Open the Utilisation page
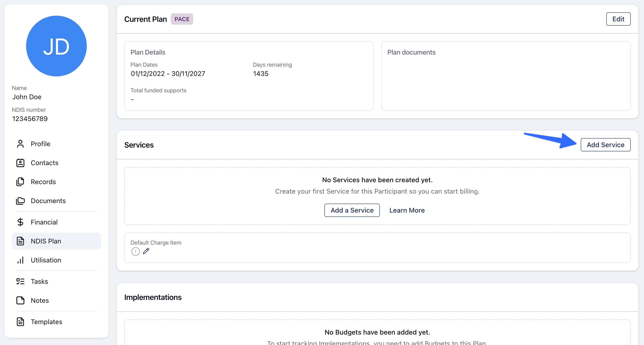Viewport: 644px width, 345px height. point(56,260)
